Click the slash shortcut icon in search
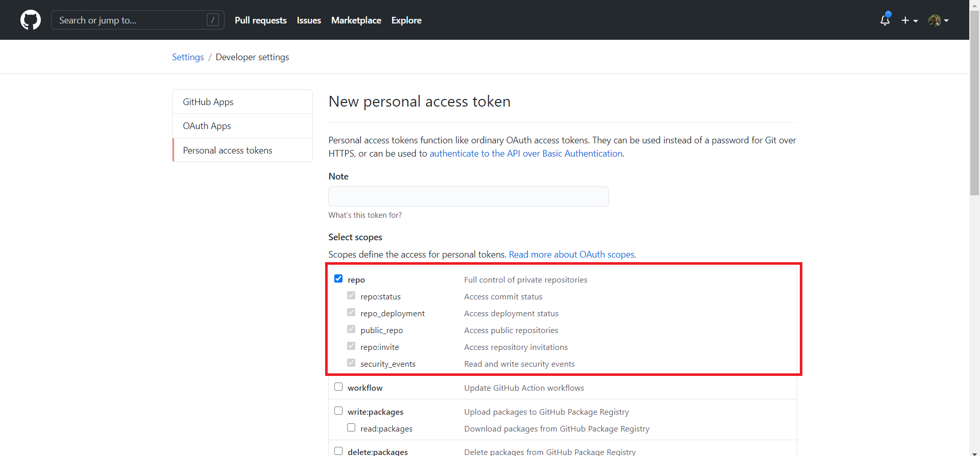Image resolution: width=980 pixels, height=456 pixels. [213, 20]
